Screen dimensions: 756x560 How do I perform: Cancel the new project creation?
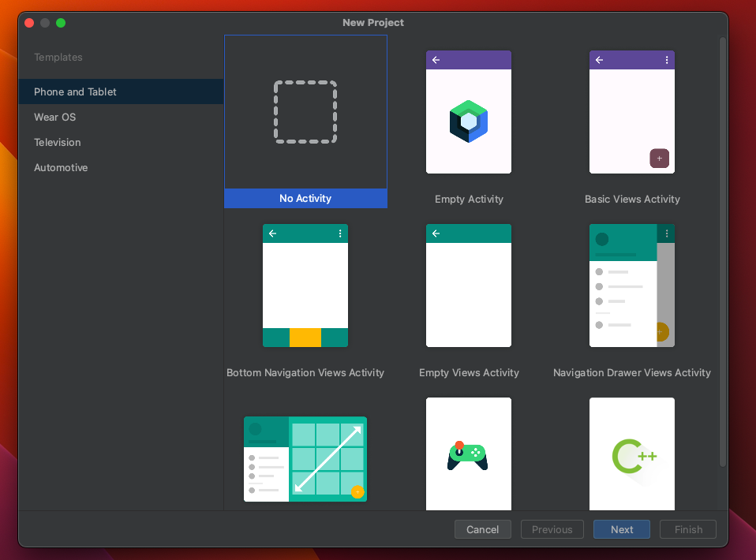482,529
